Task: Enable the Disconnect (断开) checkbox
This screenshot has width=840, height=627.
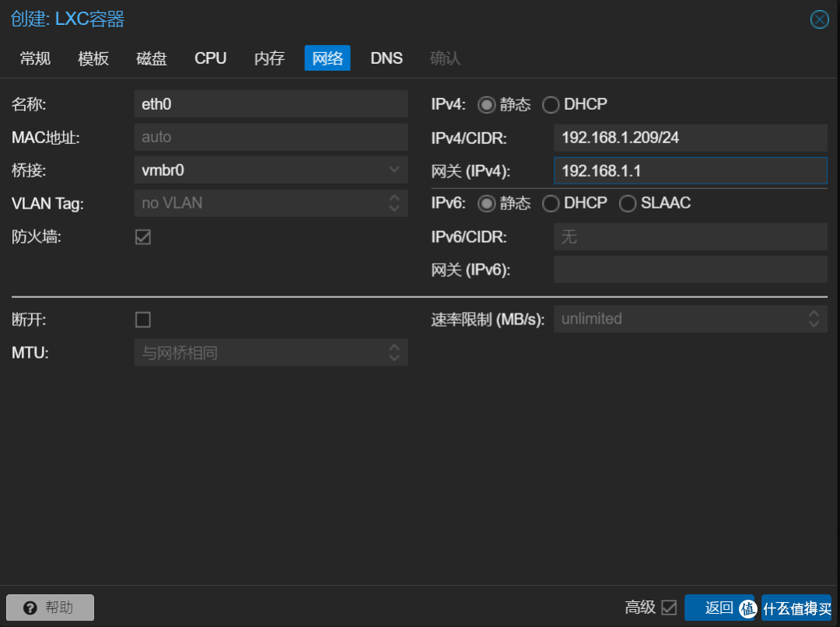Action: (143, 320)
